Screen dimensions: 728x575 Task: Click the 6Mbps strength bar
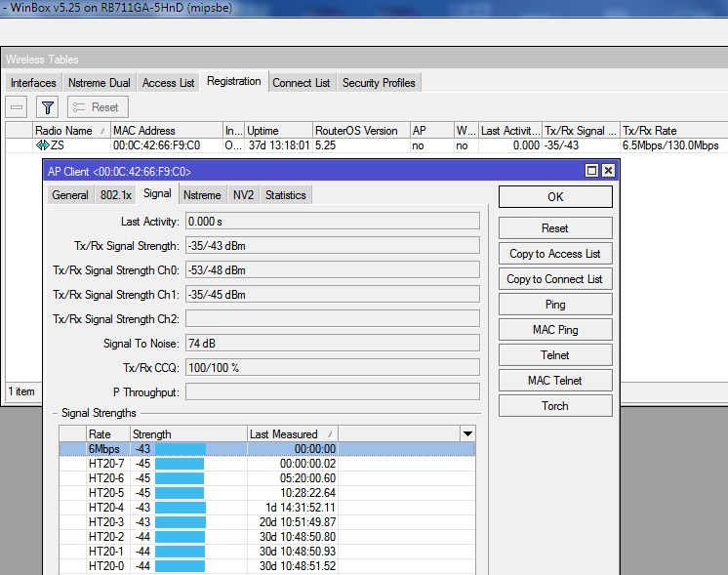(x=181, y=449)
